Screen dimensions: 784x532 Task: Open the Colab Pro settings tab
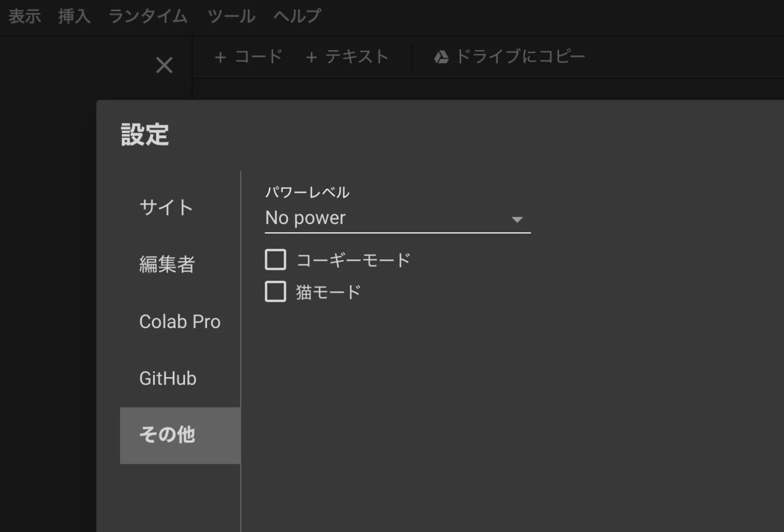pos(180,321)
